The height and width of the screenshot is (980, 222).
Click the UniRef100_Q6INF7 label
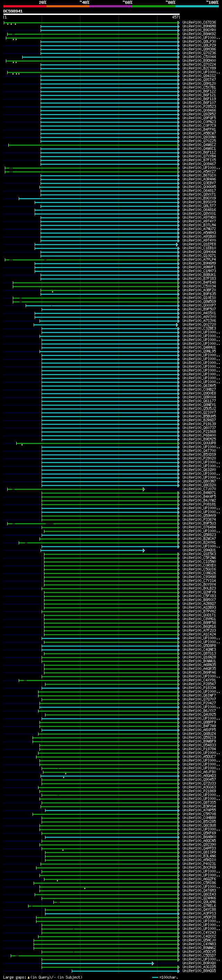point(199,695)
